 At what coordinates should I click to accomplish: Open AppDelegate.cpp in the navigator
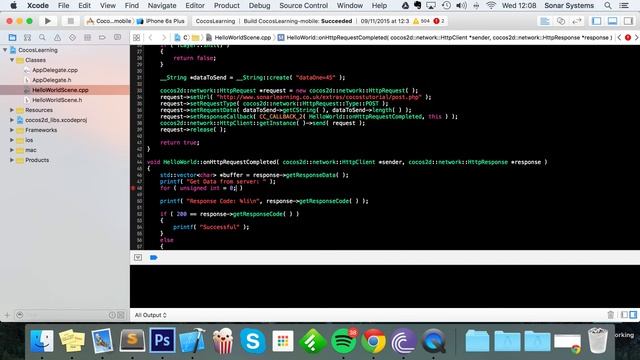[x=55, y=70]
